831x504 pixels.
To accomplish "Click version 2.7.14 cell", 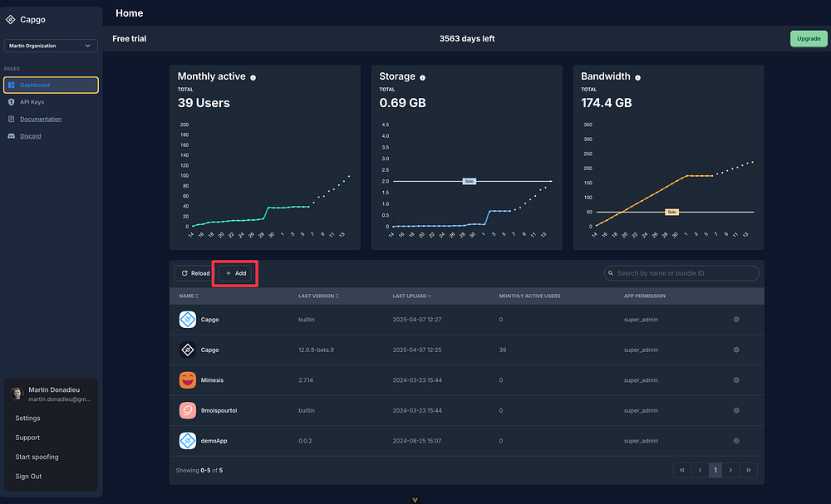I will 305,380.
